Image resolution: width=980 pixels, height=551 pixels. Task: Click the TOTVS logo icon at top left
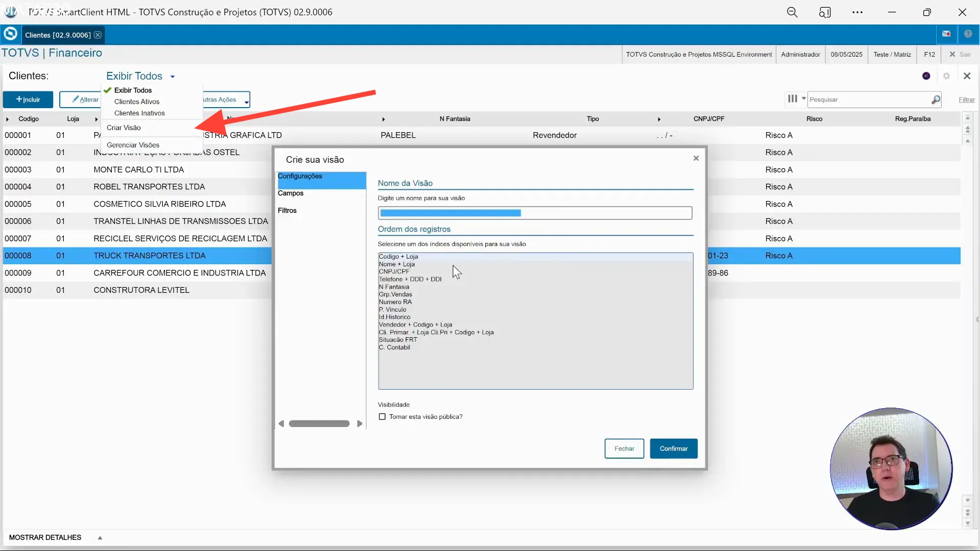(10, 34)
